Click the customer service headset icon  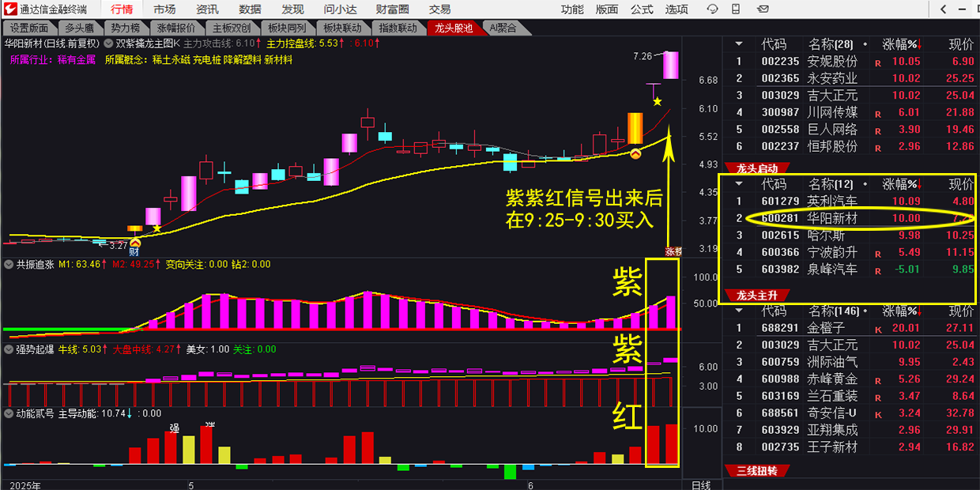713,9
